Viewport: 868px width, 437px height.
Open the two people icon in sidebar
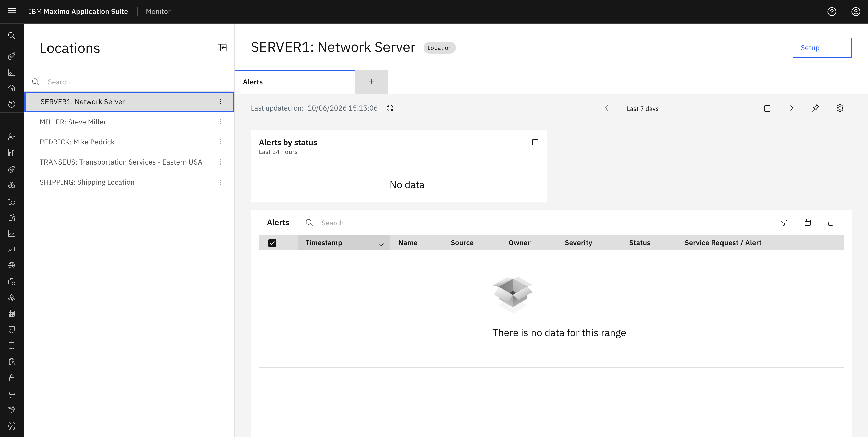pos(12,426)
